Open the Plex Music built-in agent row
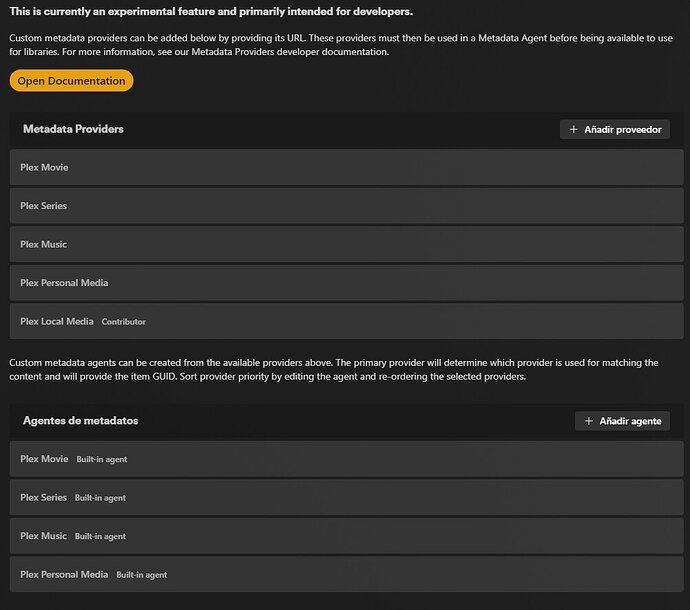Viewport: 690px width, 610px height. 346,536
